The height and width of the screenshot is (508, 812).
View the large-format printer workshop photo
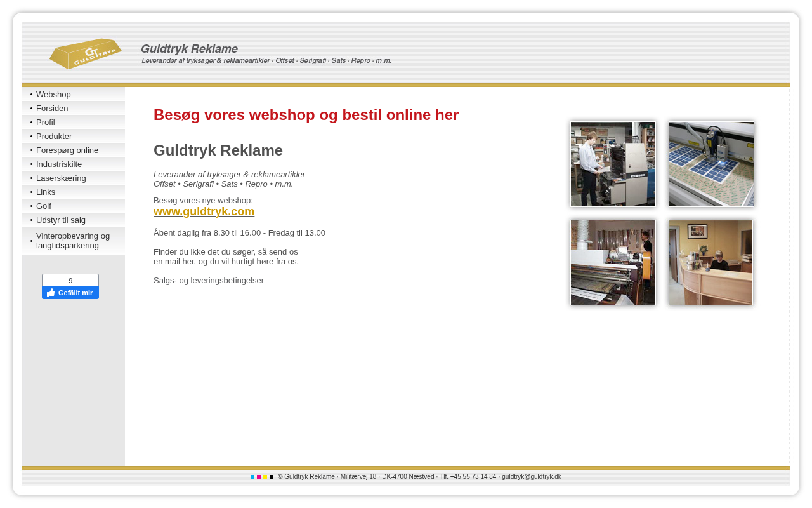point(613,262)
